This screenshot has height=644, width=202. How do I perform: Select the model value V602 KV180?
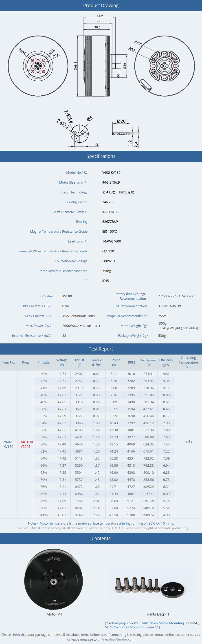(x=111, y=172)
